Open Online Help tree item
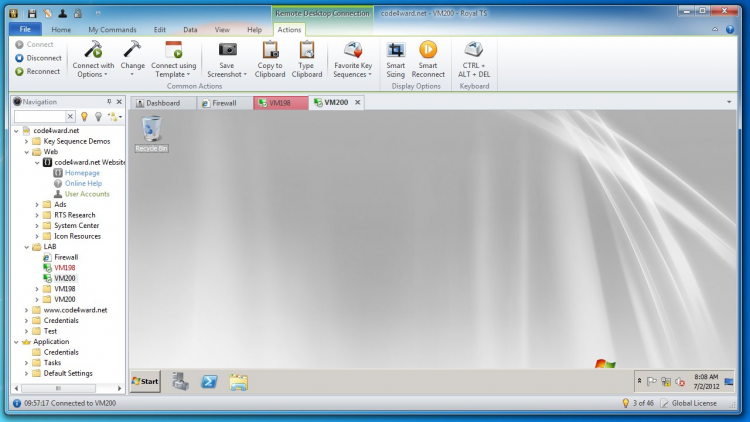The image size is (750, 422). coord(83,183)
